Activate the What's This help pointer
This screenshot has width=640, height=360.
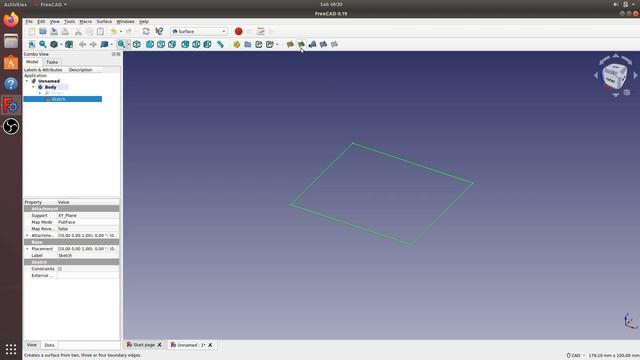click(x=159, y=31)
